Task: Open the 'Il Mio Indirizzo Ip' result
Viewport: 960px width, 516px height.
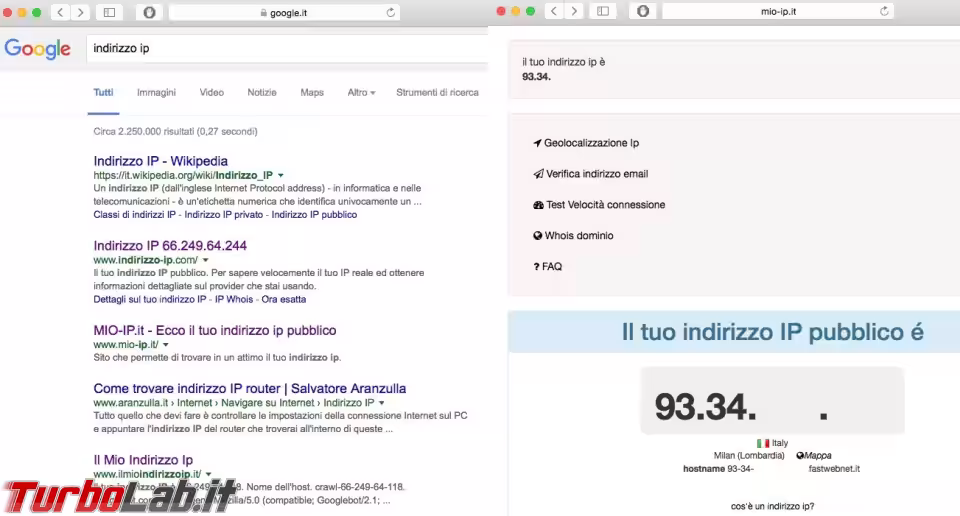Action: [143, 460]
